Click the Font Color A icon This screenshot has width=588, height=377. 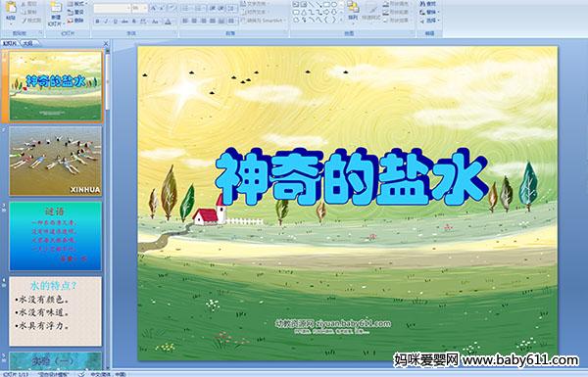[x=168, y=22]
